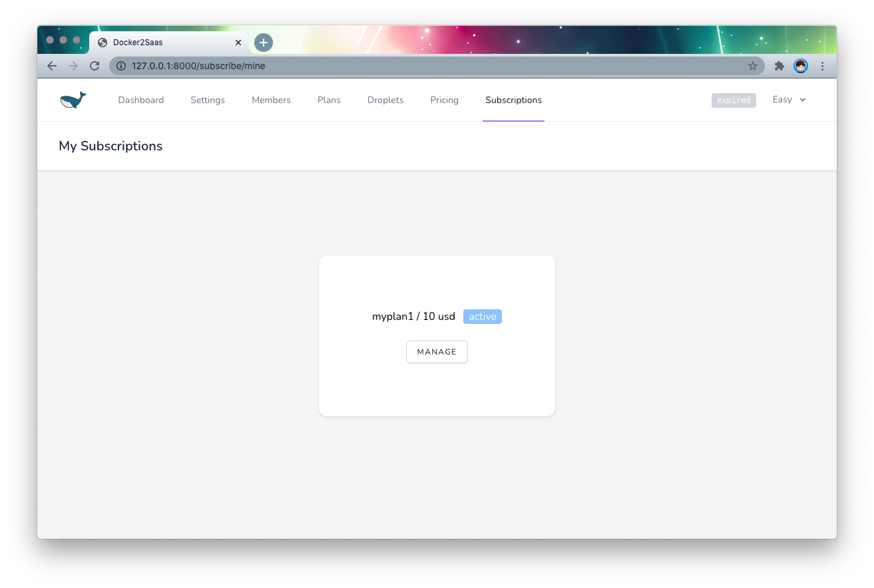Open the browser three-dot menu

click(823, 66)
